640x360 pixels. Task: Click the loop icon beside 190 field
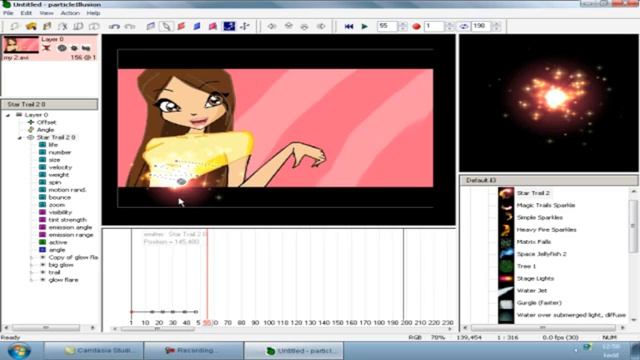click(x=464, y=27)
